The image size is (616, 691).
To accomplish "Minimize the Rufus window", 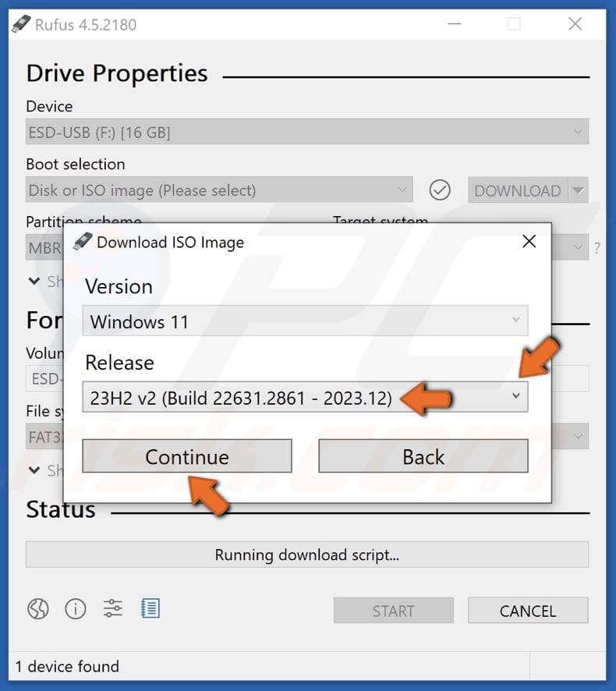I will 455,24.
